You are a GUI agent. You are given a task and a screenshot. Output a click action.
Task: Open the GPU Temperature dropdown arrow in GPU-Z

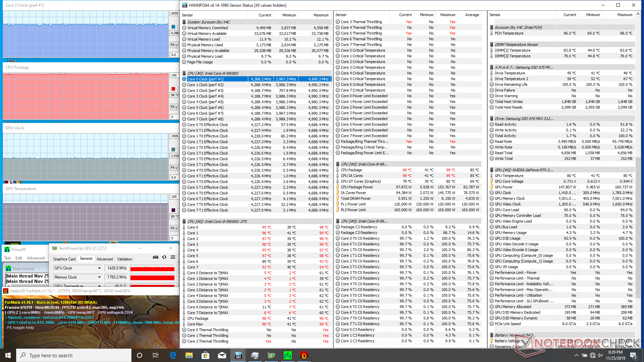(x=99, y=286)
